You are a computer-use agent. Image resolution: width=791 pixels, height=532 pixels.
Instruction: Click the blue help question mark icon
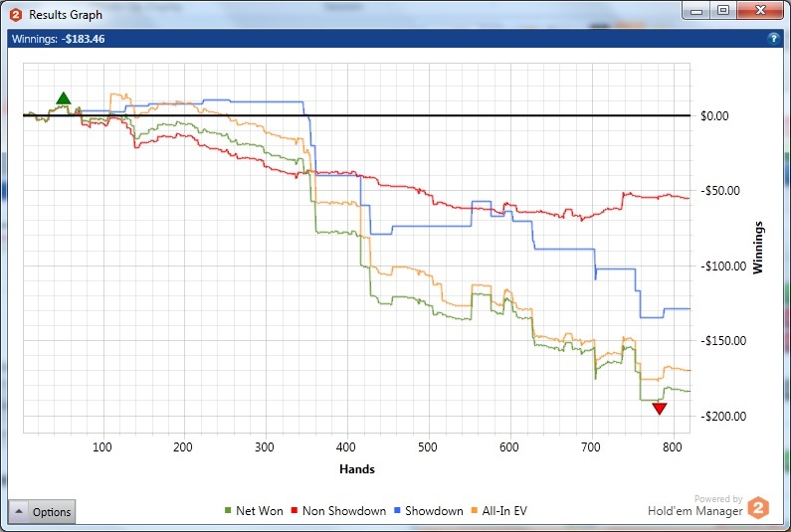[x=773, y=39]
